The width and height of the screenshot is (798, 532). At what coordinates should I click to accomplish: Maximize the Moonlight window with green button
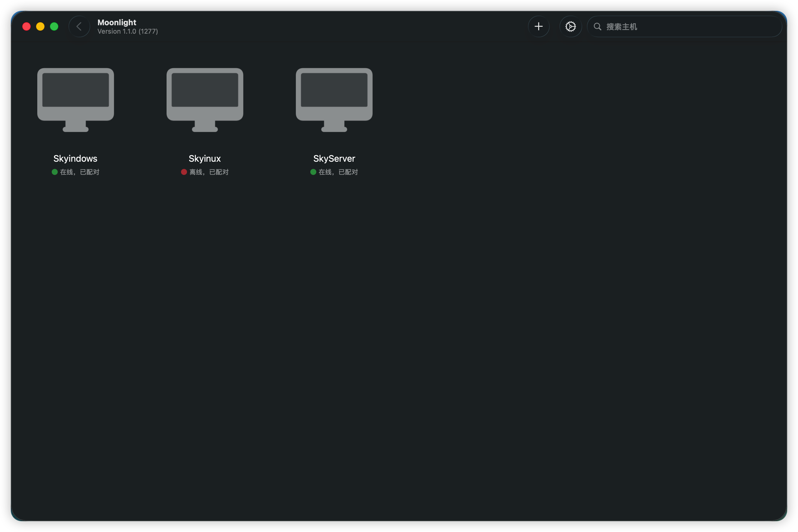coord(54,26)
